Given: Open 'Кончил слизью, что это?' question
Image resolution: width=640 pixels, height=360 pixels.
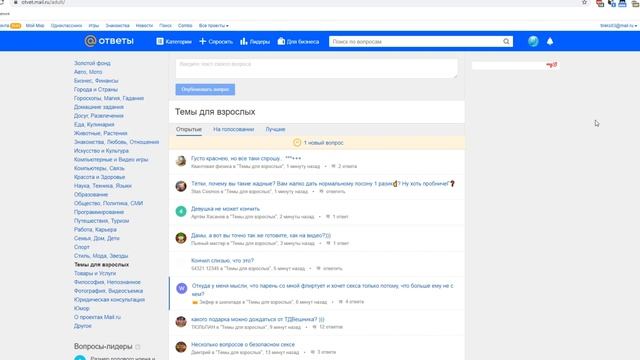Looking at the screenshot, I should [x=222, y=260].
